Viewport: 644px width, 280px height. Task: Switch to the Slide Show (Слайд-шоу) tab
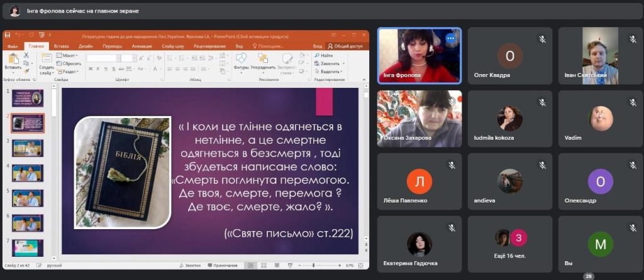pyautogui.click(x=172, y=46)
